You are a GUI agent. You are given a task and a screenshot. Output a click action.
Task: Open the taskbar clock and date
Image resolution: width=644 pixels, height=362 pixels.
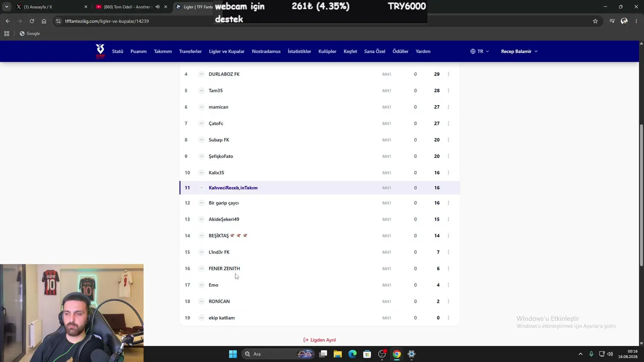tap(628, 354)
